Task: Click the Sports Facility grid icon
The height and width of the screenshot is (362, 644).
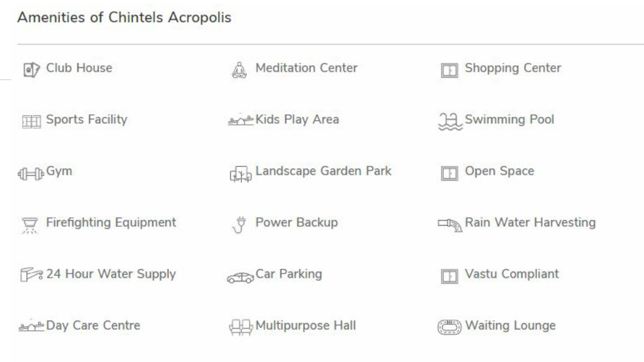Action: [31, 122]
